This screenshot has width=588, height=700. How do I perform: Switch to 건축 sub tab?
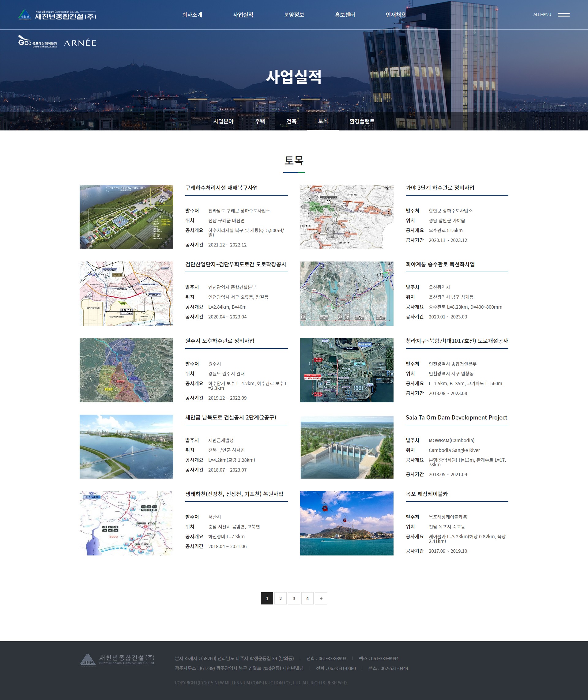(x=291, y=121)
